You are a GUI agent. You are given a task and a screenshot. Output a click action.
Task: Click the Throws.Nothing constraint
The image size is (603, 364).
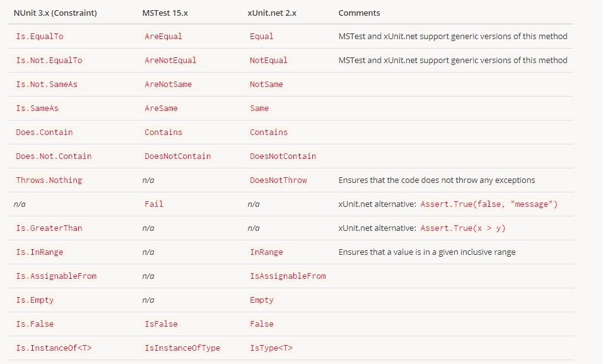(49, 180)
